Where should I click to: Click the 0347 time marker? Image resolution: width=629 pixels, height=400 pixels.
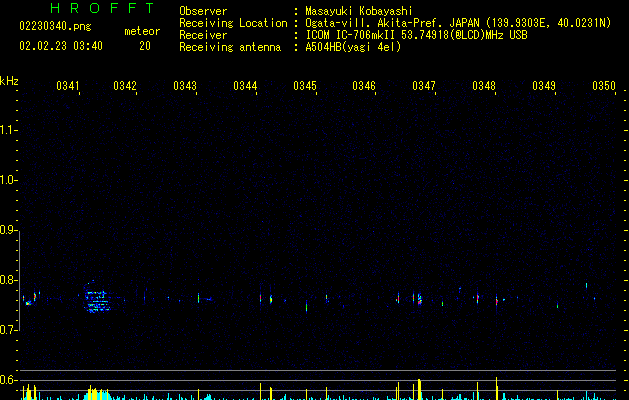[424, 86]
